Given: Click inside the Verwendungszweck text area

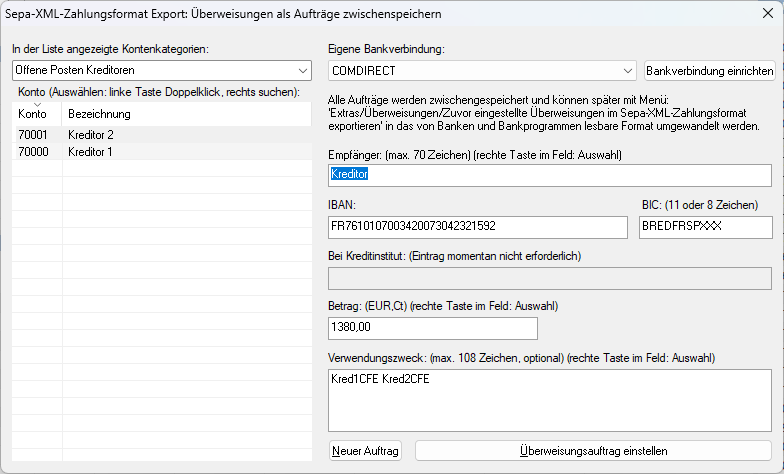Looking at the screenshot, I should click(x=550, y=400).
